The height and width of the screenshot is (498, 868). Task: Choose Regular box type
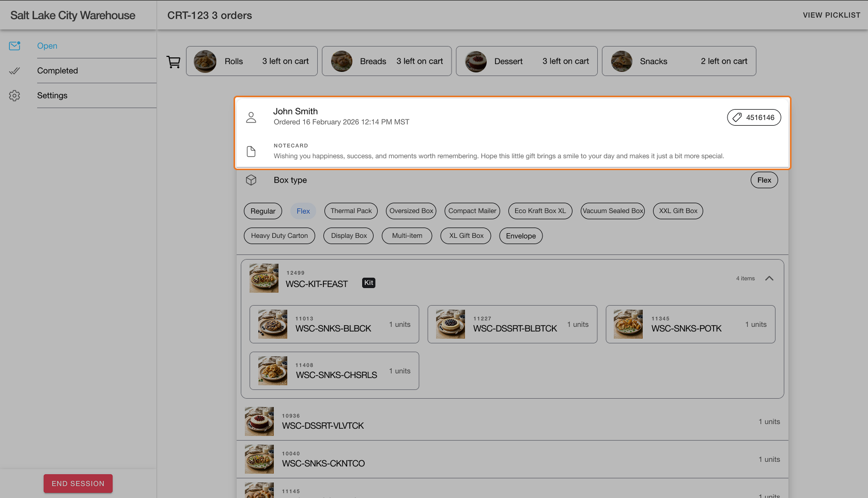[x=263, y=211]
